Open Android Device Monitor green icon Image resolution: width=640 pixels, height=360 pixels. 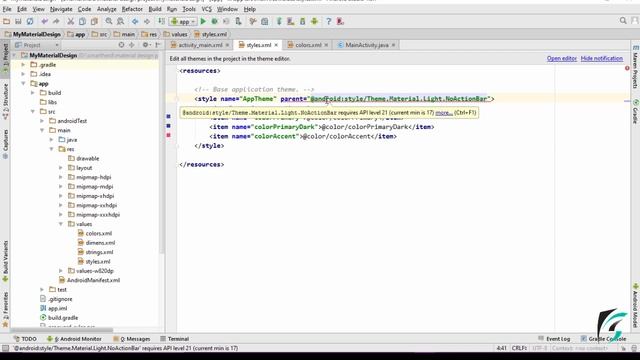pyautogui.click(x=314, y=21)
